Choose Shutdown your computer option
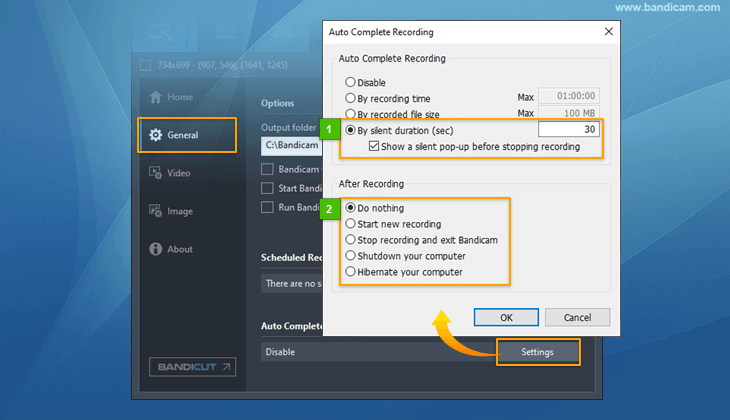Image resolution: width=730 pixels, height=420 pixels. pos(350,256)
